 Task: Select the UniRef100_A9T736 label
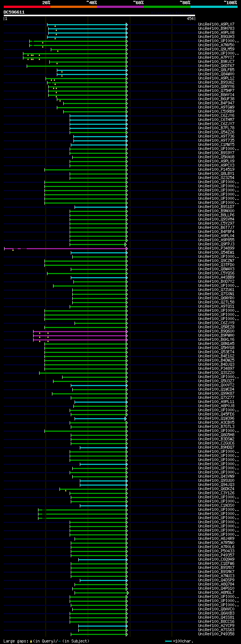pyautogui.click(x=216, y=136)
